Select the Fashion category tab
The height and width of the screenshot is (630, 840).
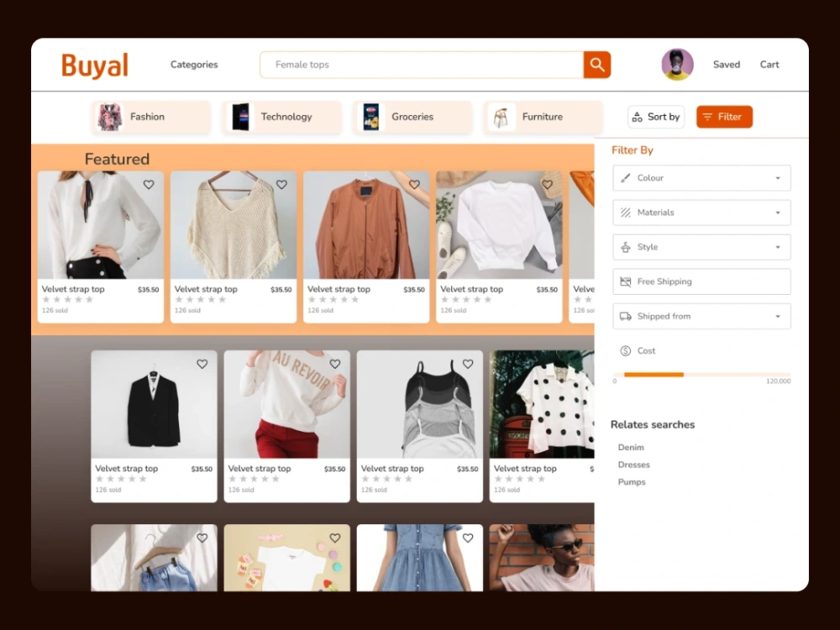coord(150,117)
